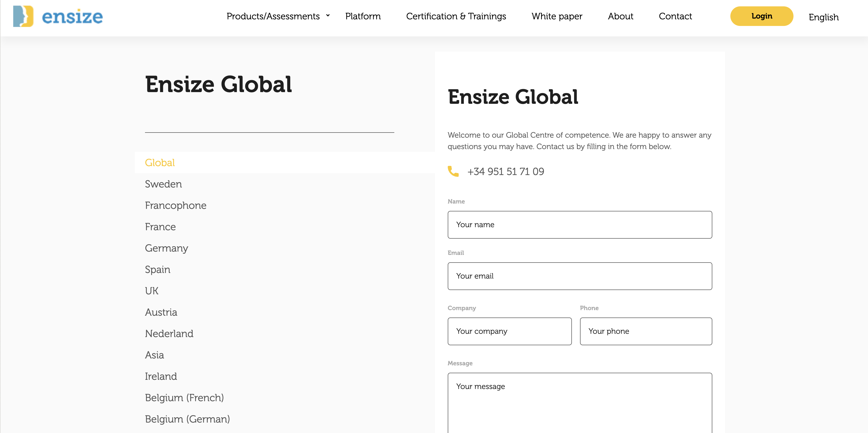The width and height of the screenshot is (868, 433).
Task: Focus the Your phone input field
Action: coord(646,331)
